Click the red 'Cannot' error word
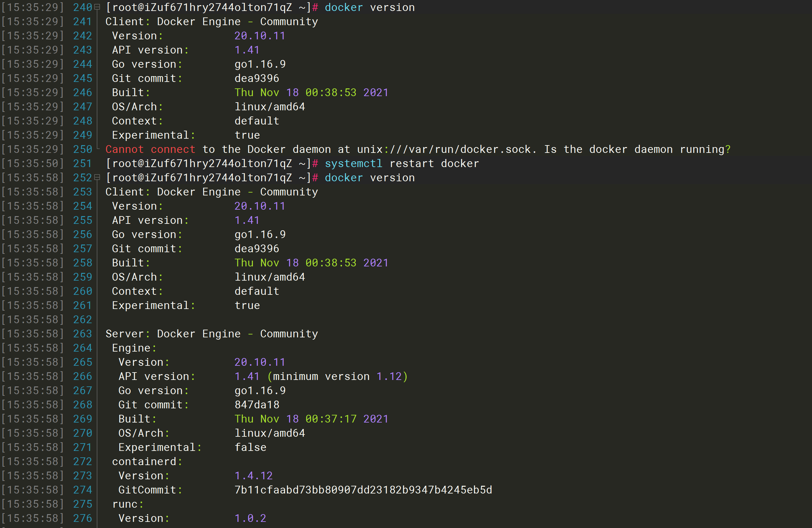This screenshot has width=812, height=528. (124, 149)
